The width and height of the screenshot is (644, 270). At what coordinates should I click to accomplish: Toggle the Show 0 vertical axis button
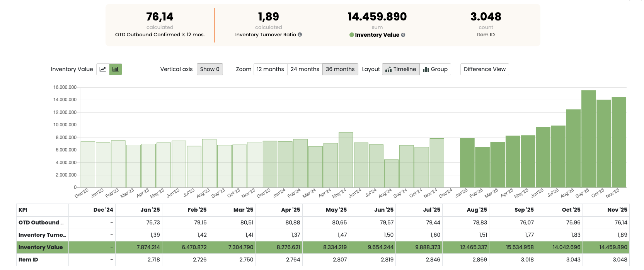[x=210, y=70]
